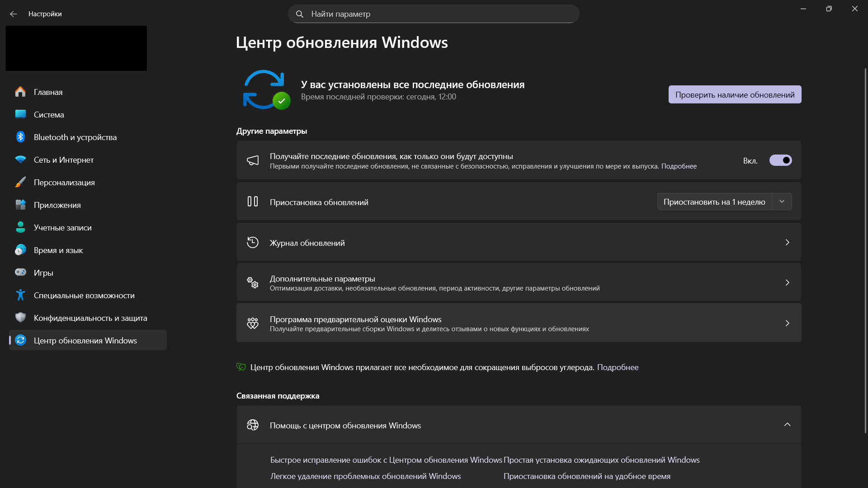Click Подробнее link about carbon emissions
868x488 pixels.
coord(618,367)
